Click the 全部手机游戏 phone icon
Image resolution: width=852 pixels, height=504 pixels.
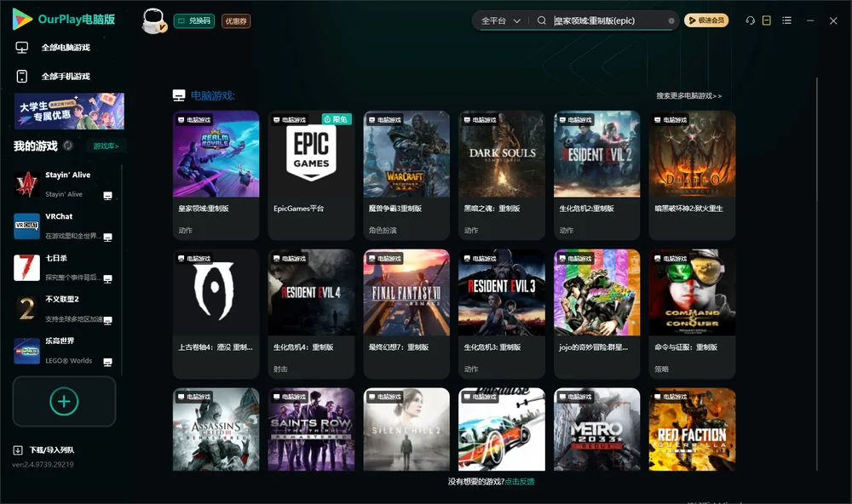tap(22, 76)
